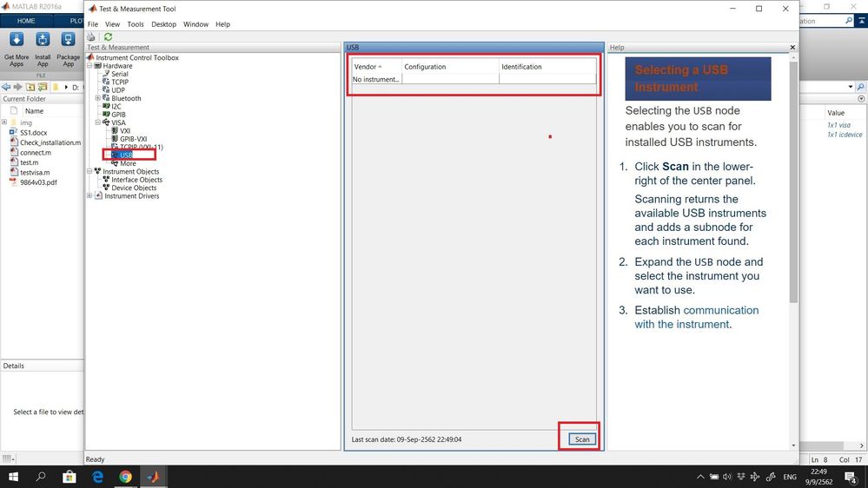Open the Action Center notifications icon
Viewport: 868px width, 488px height.
tap(851, 477)
